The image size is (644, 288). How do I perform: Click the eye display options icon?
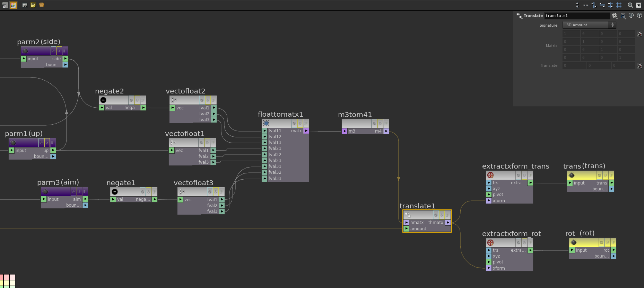639,5
